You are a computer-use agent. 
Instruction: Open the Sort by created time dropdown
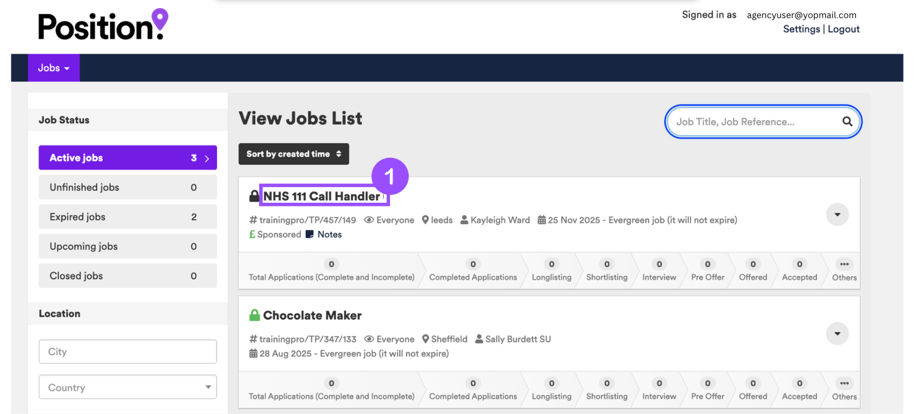294,154
